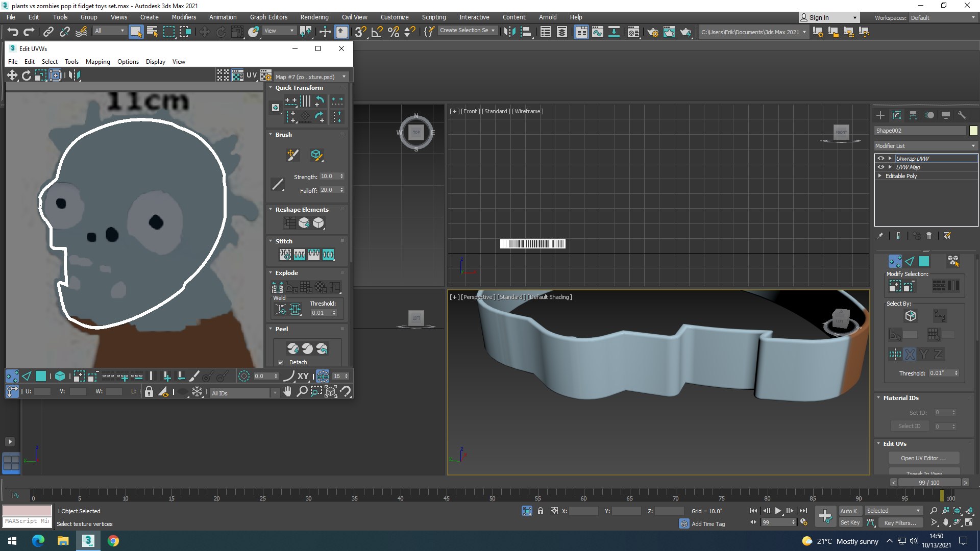Open the Mapping menu in Edit UVWs
Viewport: 980px width, 551px height.
point(97,62)
